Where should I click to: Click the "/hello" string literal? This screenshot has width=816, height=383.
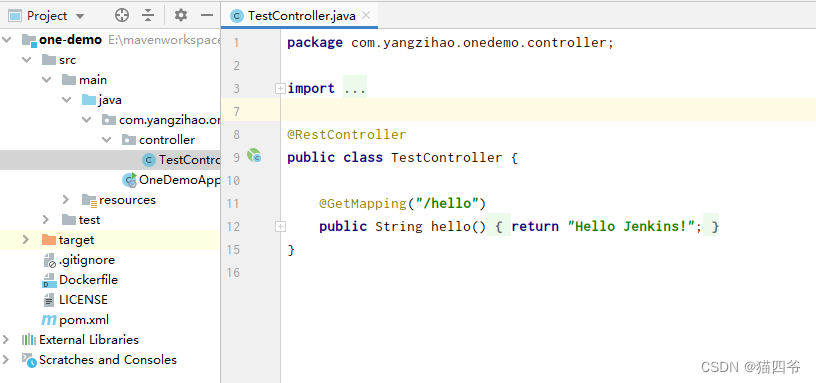tap(447, 203)
